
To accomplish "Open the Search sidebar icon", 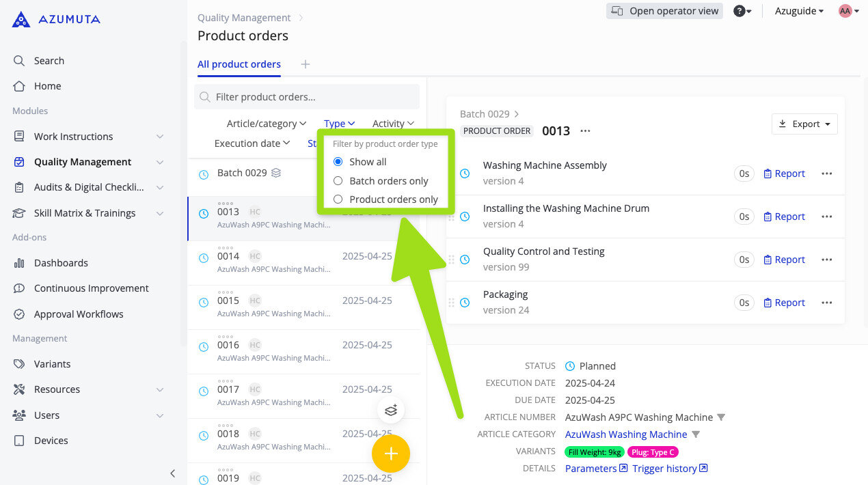I will point(19,60).
